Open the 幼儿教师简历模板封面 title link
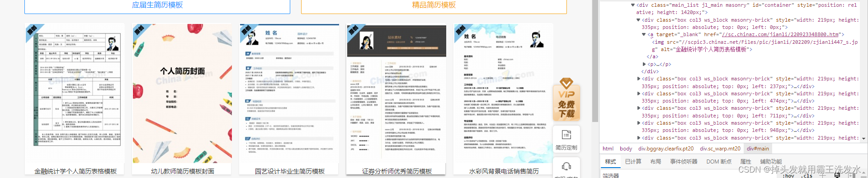This screenshot has width=868, height=178. coord(183,171)
